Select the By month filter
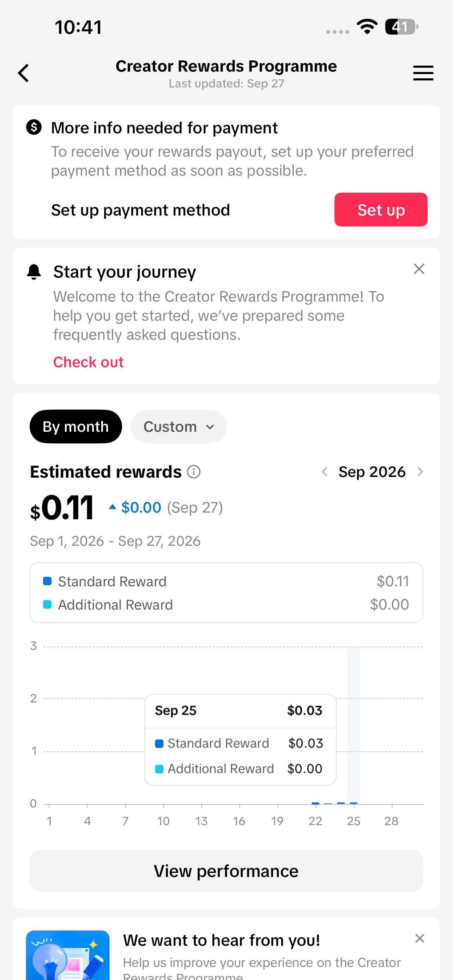 pos(76,427)
